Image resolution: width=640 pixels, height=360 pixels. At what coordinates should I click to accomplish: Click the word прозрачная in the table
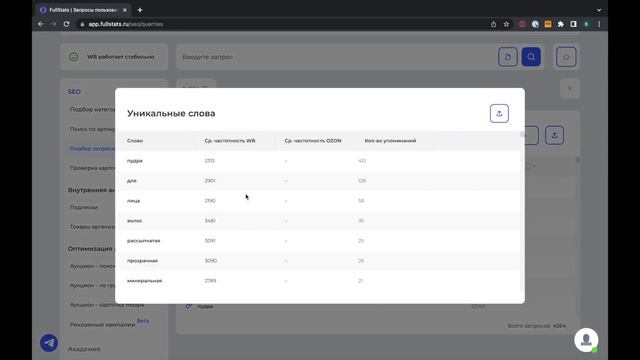click(x=142, y=261)
